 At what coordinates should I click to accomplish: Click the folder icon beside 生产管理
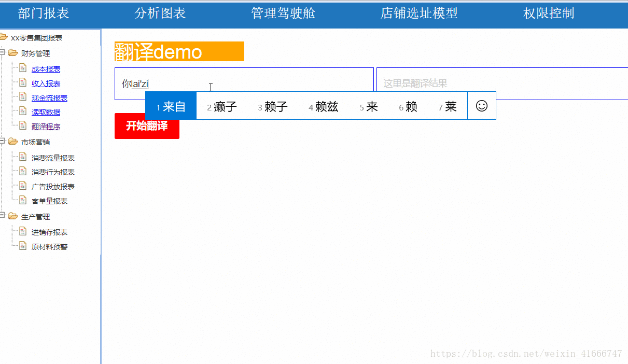coord(14,216)
